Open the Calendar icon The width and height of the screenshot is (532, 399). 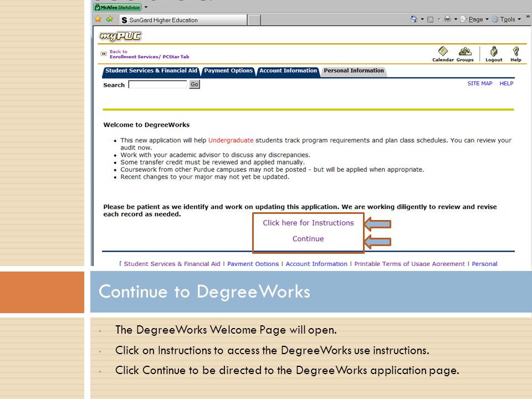coord(443,54)
